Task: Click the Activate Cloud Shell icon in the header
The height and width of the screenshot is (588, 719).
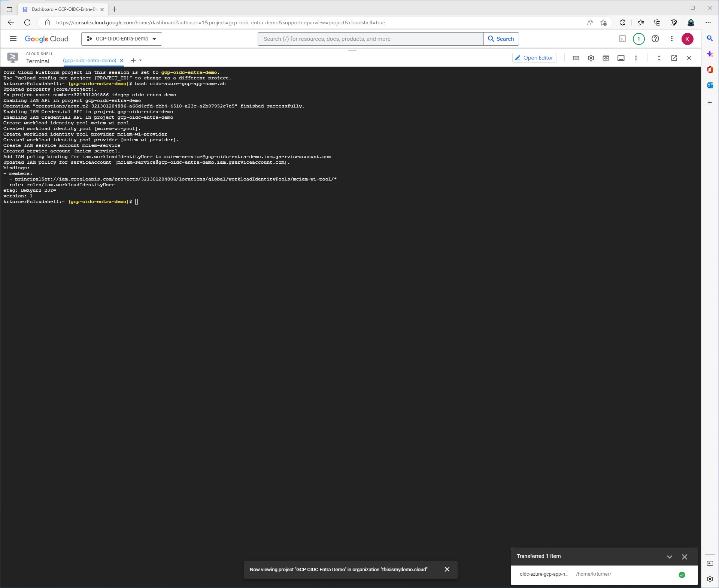Action: coord(622,39)
